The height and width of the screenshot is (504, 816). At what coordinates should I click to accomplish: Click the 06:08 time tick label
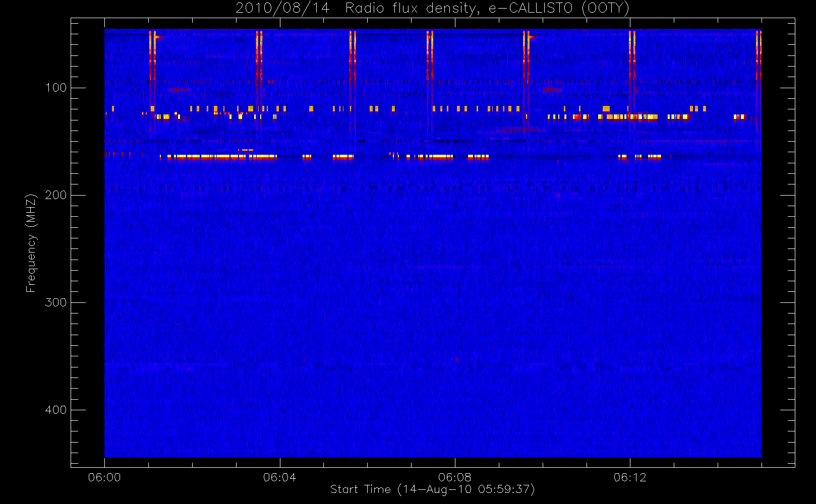click(455, 477)
